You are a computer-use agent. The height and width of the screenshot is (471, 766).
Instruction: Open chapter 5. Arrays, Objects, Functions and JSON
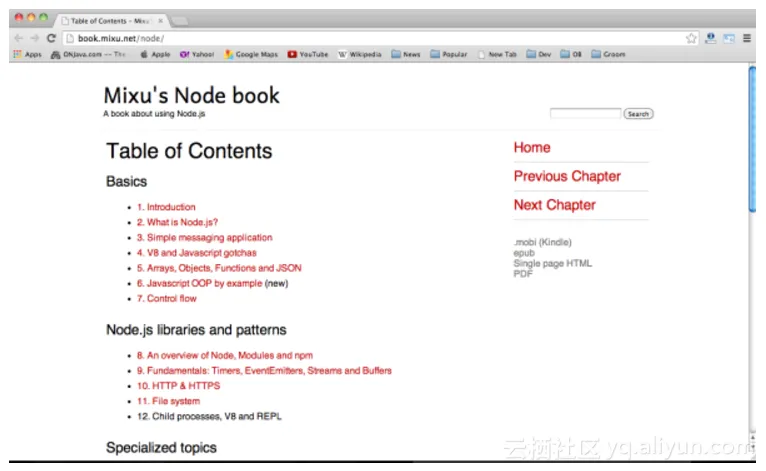click(219, 268)
